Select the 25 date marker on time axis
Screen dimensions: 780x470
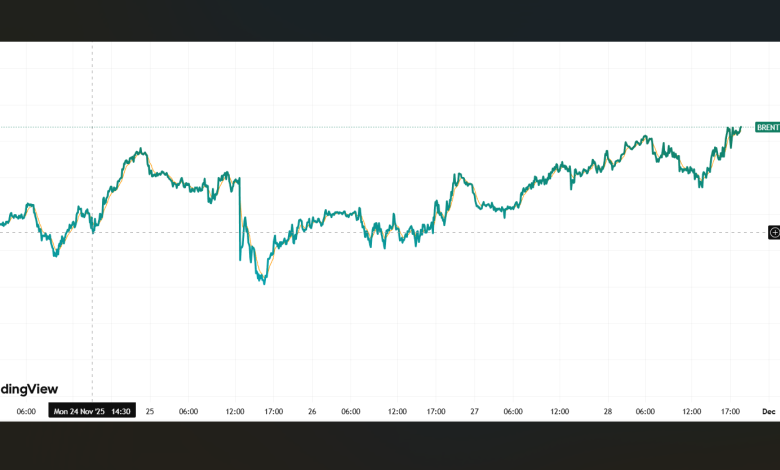[150, 411]
